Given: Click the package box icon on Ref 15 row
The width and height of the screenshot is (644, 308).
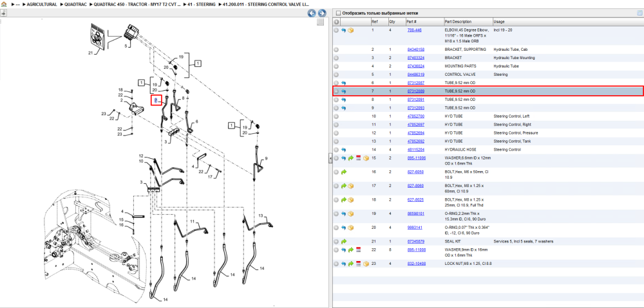Looking at the screenshot, I should pos(366,158).
